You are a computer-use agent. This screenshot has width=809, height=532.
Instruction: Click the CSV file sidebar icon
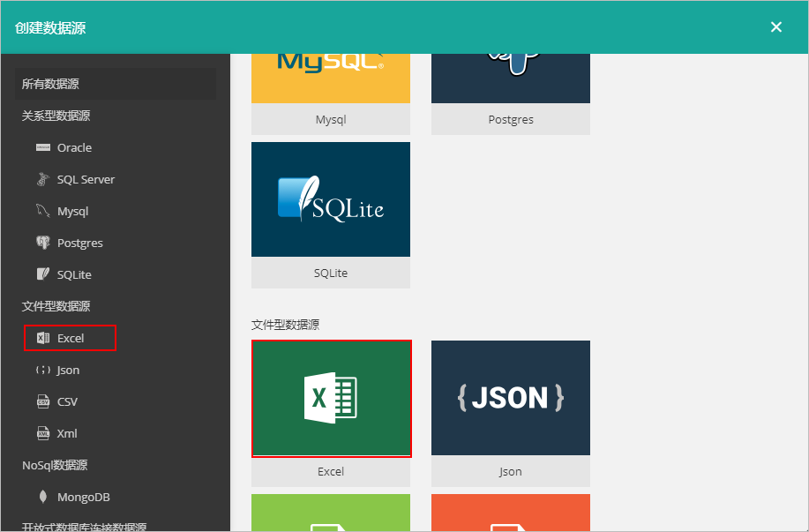[x=43, y=401]
